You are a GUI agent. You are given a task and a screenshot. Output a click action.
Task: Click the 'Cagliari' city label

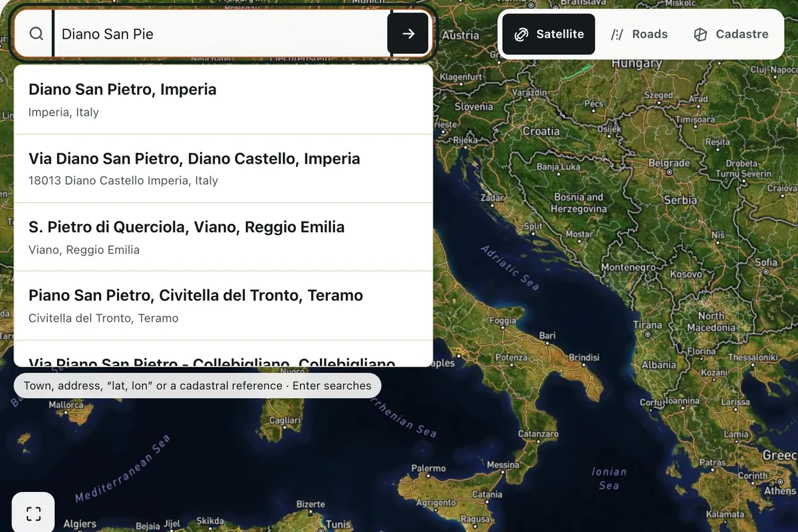coord(284,421)
